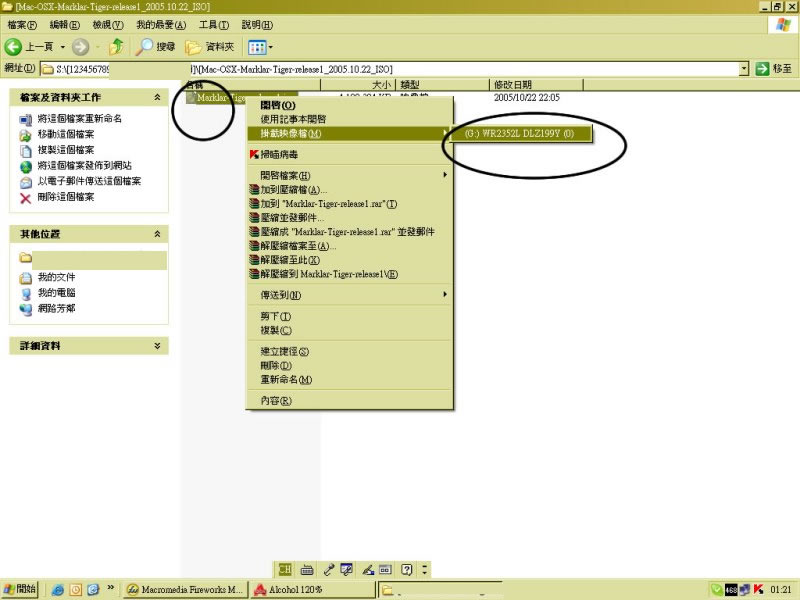Click the 移至 go button
The image size is (800, 600).
click(x=774, y=69)
